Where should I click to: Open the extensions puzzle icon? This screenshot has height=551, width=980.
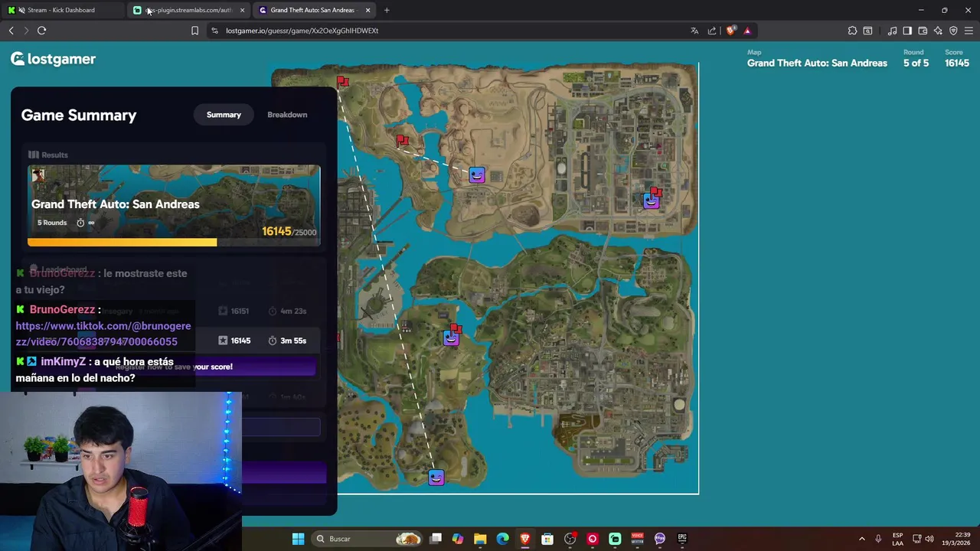[x=852, y=31]
